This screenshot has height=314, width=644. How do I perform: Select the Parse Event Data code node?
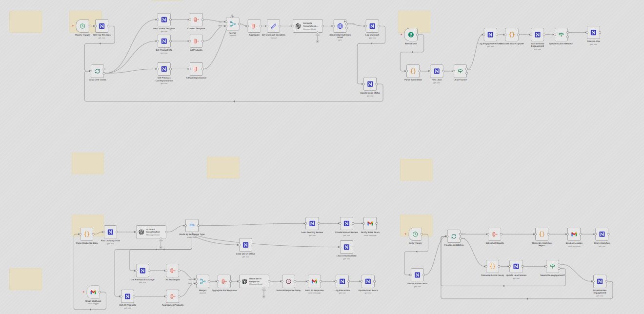tap(413, 71)
